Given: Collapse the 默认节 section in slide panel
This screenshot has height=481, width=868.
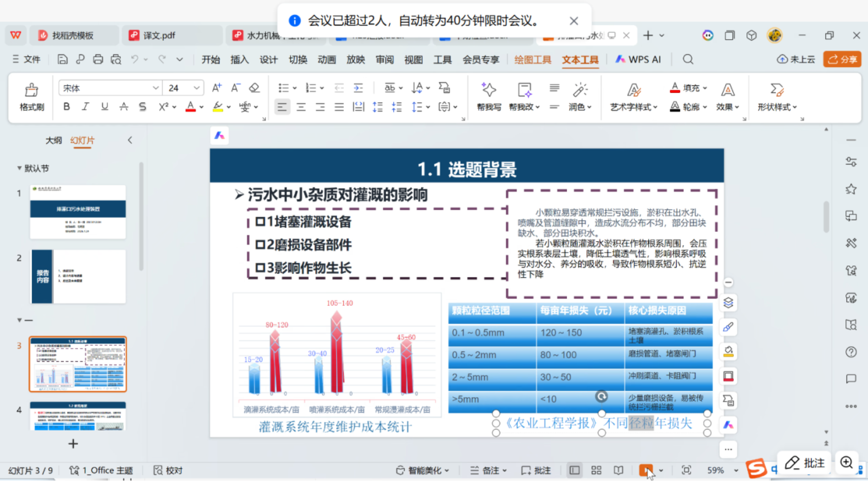Looking at the screenshot, I should click(x=19, y=168).
